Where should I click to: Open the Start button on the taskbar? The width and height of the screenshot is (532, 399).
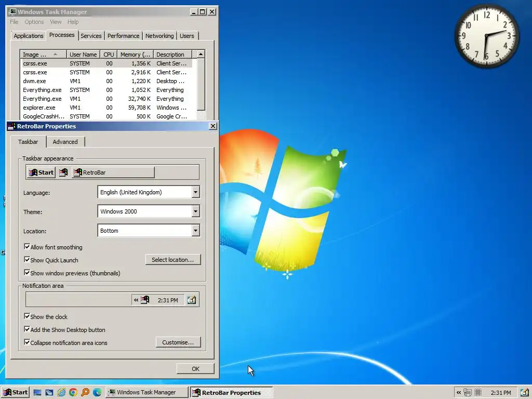[x=15, y=392]
